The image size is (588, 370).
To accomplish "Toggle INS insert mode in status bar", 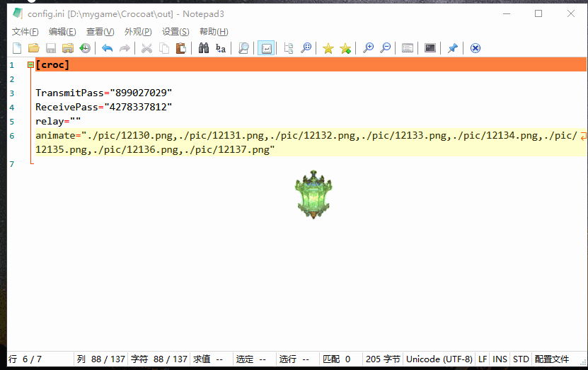I will point(500,359).
